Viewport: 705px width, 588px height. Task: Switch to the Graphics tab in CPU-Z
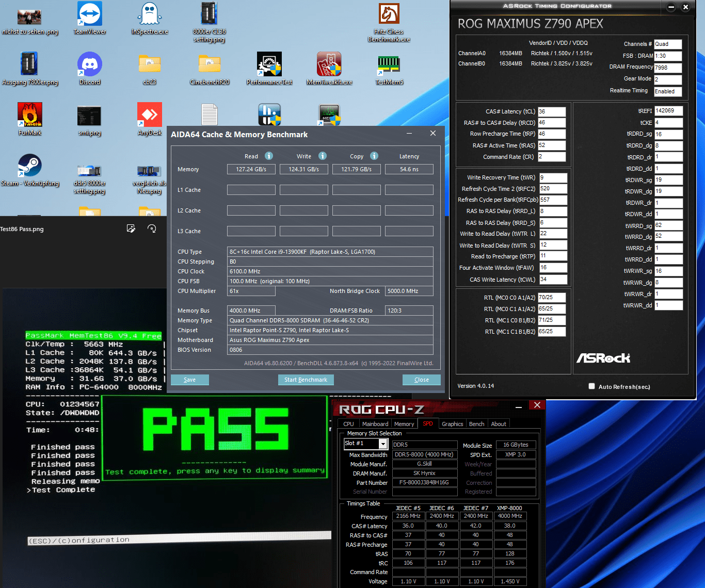(453, 424)
